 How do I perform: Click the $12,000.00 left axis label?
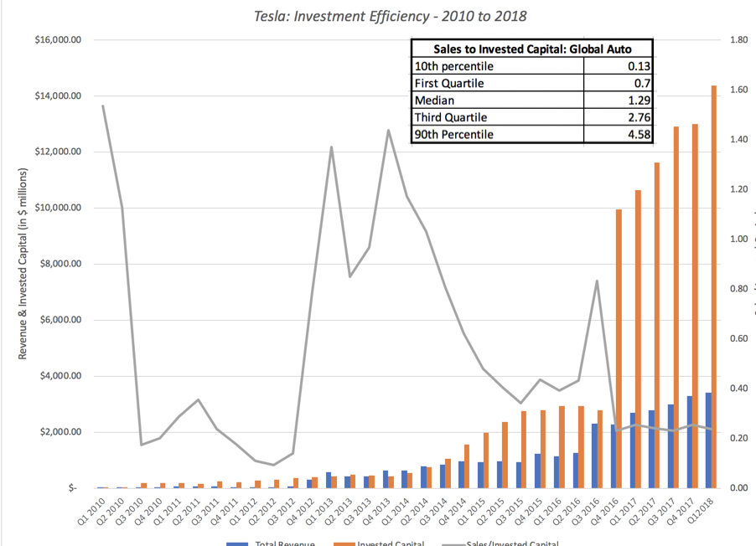point(58,152)
